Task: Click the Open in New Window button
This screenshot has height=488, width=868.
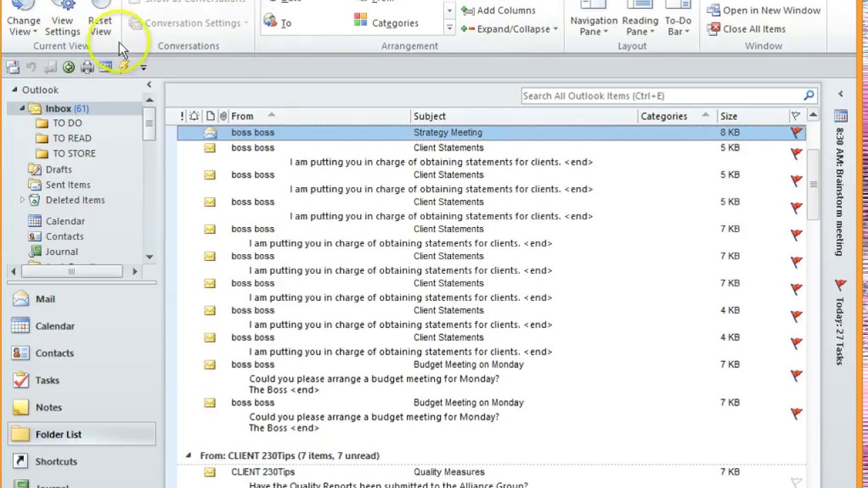Action: pos(764,10)
